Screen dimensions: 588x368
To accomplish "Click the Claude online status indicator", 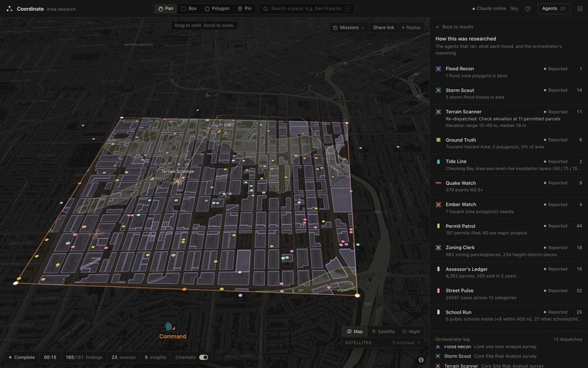I will click(489, 9).
